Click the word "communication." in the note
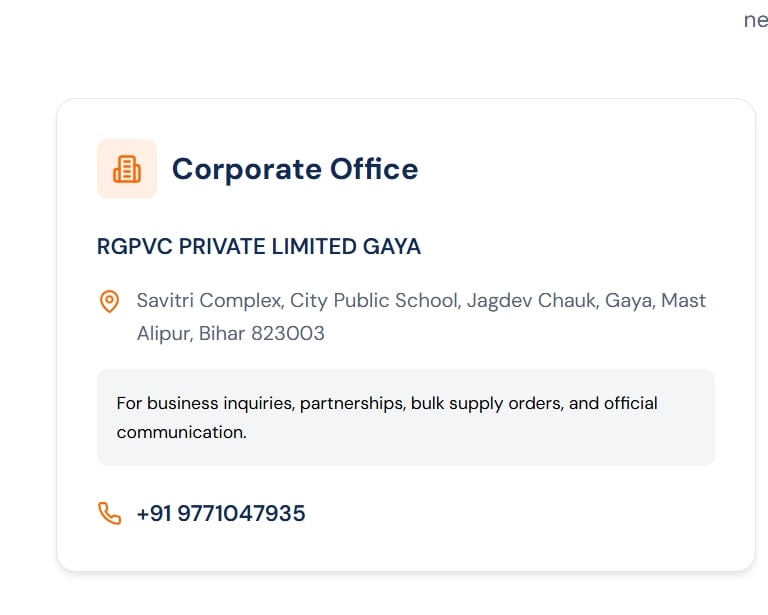 [x=181, y=433]
